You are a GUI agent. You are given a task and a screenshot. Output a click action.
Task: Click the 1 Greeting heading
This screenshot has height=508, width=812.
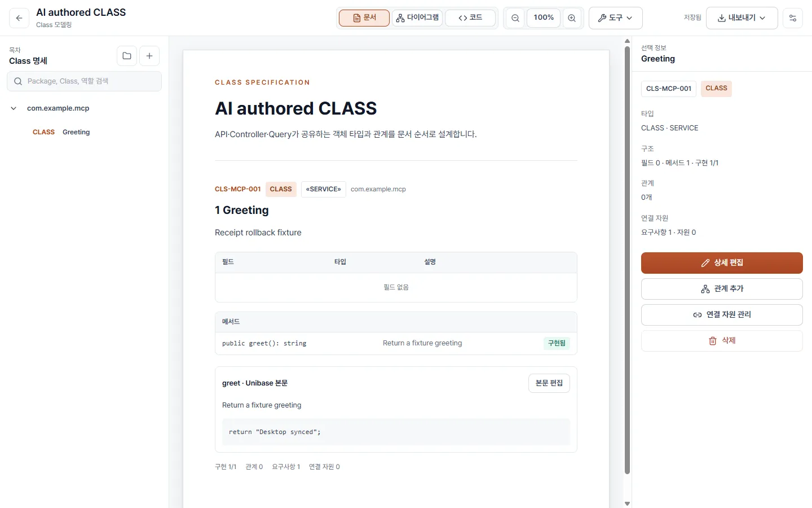point(242,210)
